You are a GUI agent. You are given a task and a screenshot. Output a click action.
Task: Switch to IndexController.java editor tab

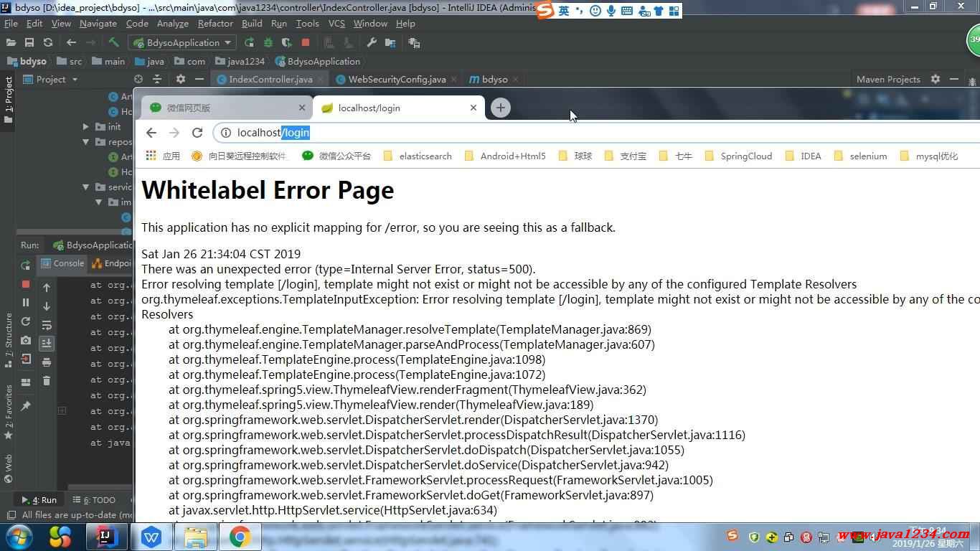click(x=270, y=80)
